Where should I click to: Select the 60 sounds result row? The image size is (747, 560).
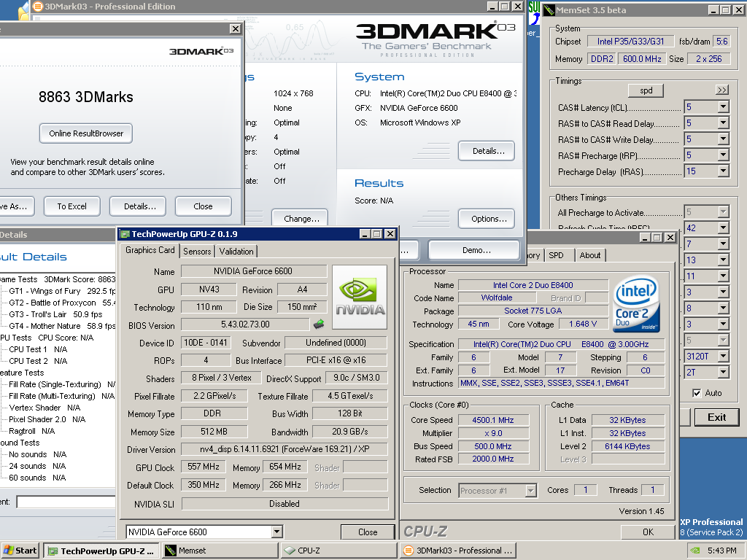tap(38, 478)
